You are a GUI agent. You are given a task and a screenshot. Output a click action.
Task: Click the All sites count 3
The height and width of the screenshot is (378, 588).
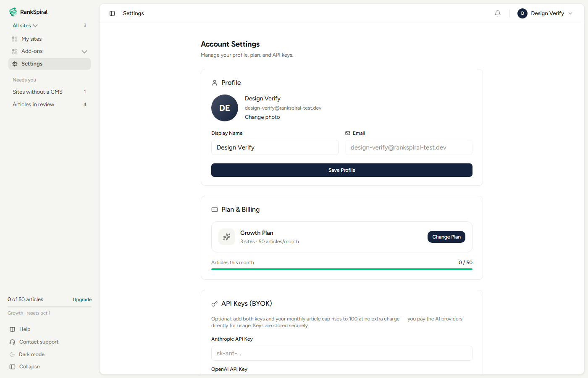(85, 25)
